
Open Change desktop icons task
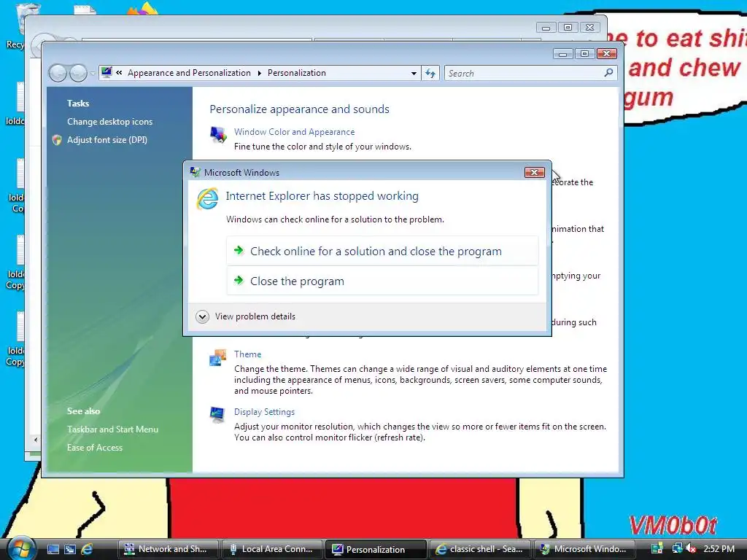click(109, 122)
